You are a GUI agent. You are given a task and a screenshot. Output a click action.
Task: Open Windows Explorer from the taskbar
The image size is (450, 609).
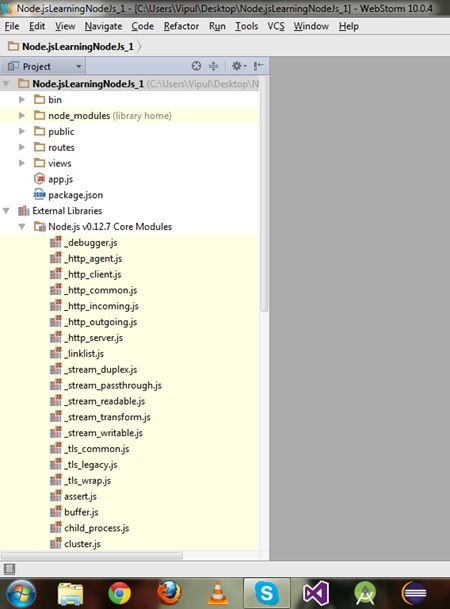70,594
